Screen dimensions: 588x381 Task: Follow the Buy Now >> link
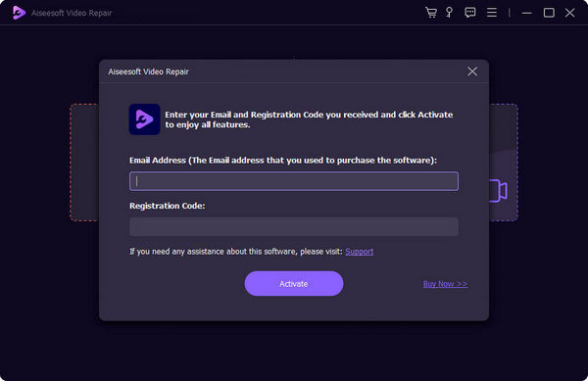pos(445,284)
